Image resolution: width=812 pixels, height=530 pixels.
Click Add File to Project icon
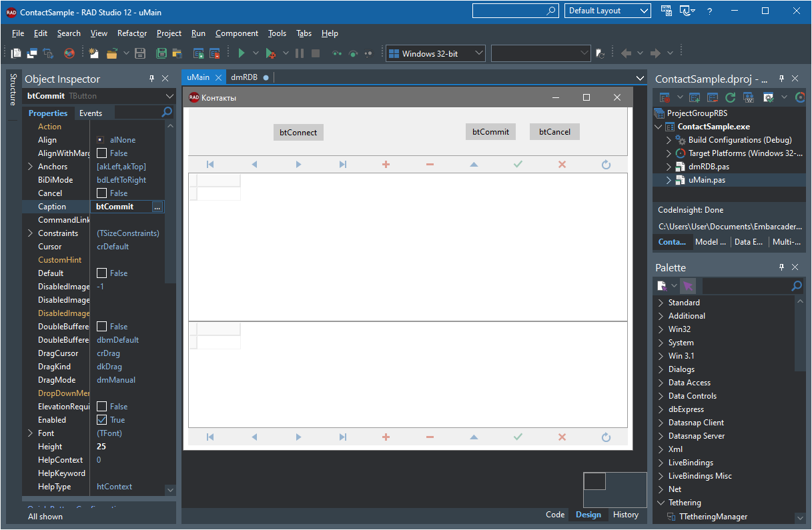tap(198, 53)
